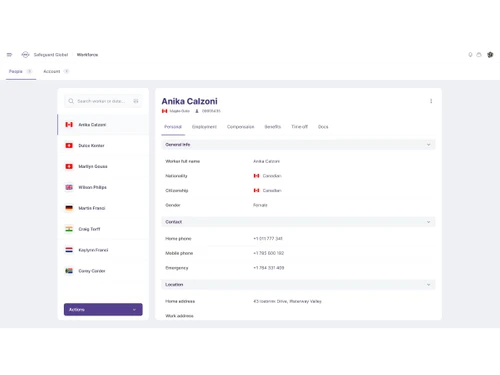Screen dimensions: 500x375
Task: Open the Compensation tab
Action: 241,127
